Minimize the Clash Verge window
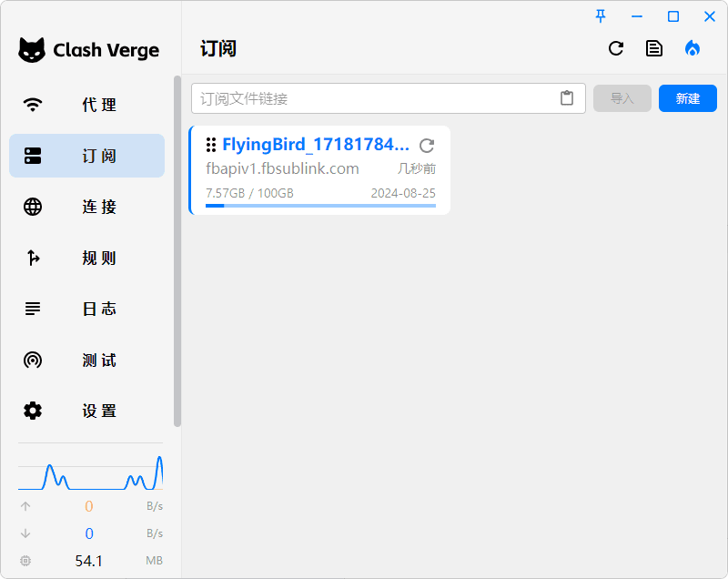Screen dimensions: 728x579 pos(636,16)
